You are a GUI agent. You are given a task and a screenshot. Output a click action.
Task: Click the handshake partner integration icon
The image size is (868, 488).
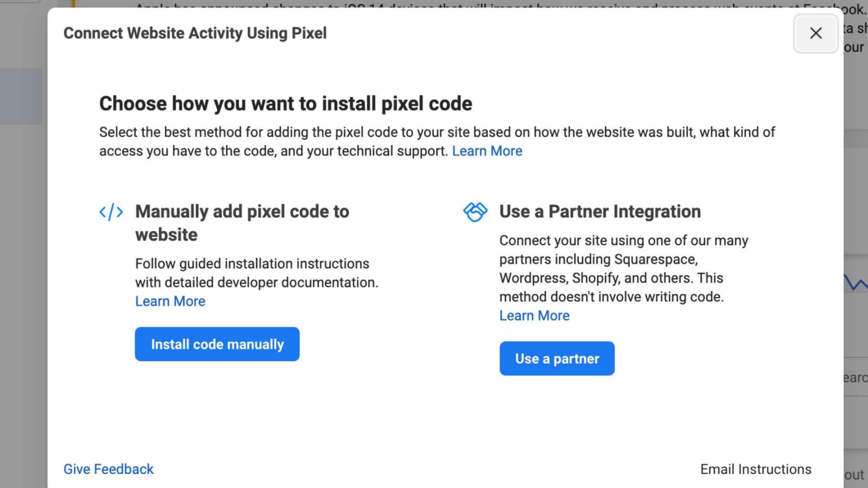[x=475, y=212]
